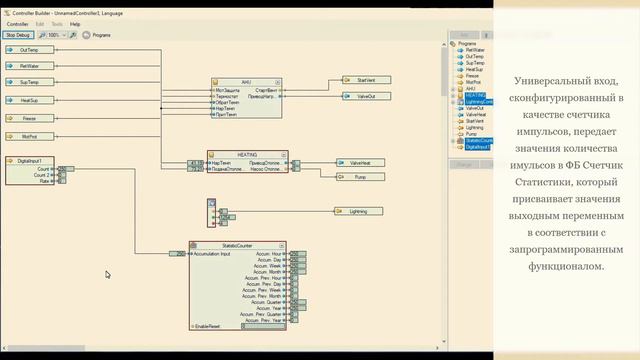The height and width of the screenshot is (360, 640).
Task: Click the OutTemp input block arrow icon
Action: tap(10, 50)
